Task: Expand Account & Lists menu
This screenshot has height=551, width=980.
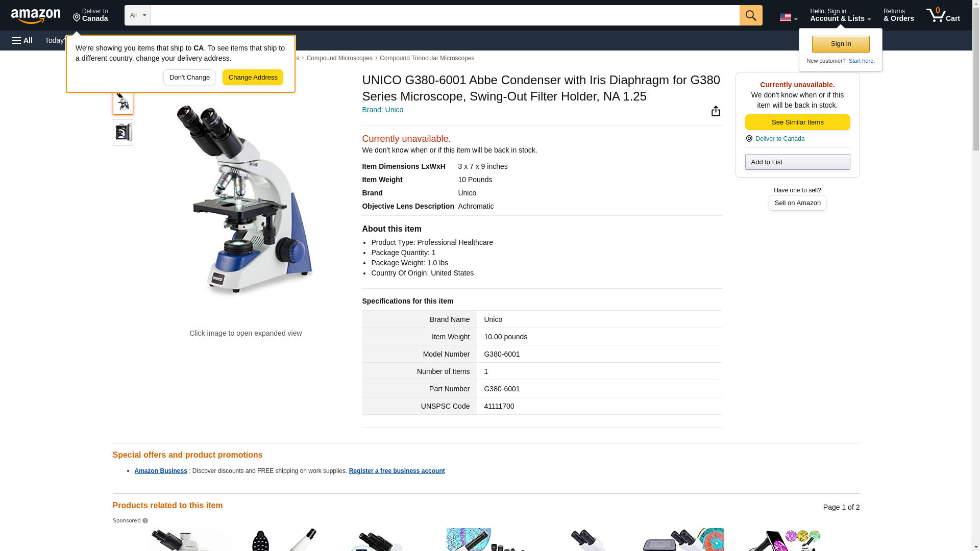Action: (840, 15)
